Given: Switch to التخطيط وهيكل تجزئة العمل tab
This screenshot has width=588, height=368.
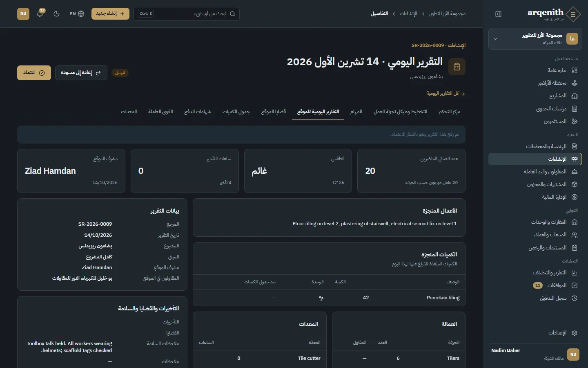Looking at the screenshot, I should [400, 112].
